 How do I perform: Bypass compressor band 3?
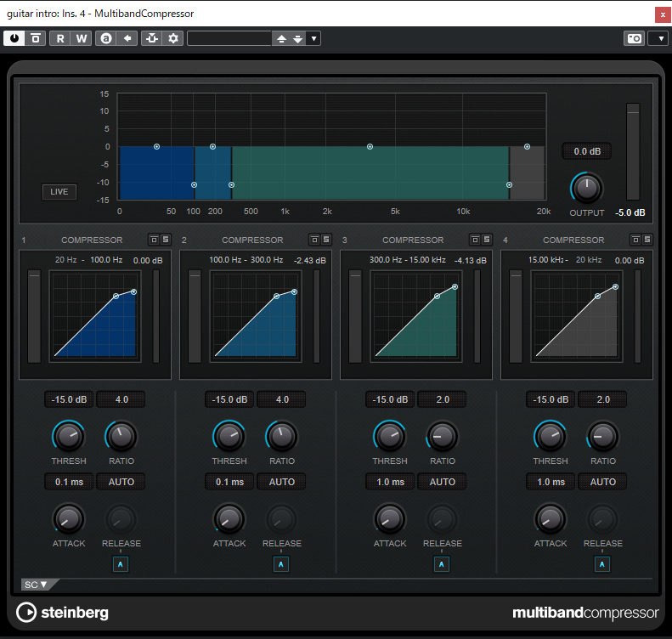tap(475, 240)
